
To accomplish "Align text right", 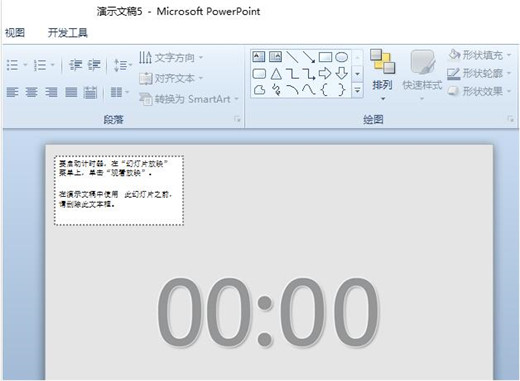I will (x=51, y=92).
